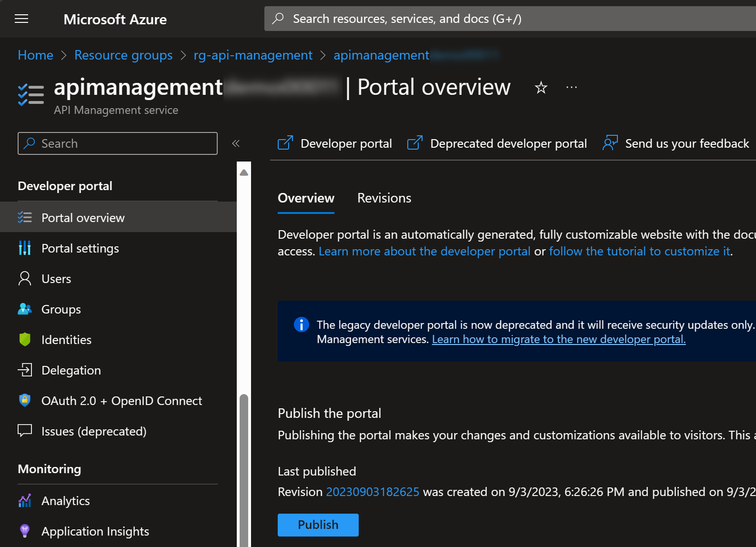
Task: Open Portal overview menu item
Action: (118, 217)
